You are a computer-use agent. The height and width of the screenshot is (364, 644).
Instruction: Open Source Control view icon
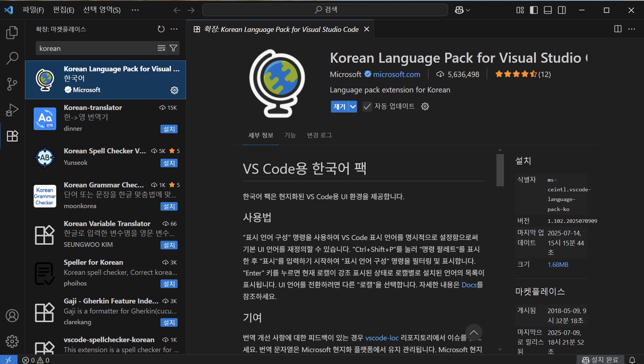12,84
